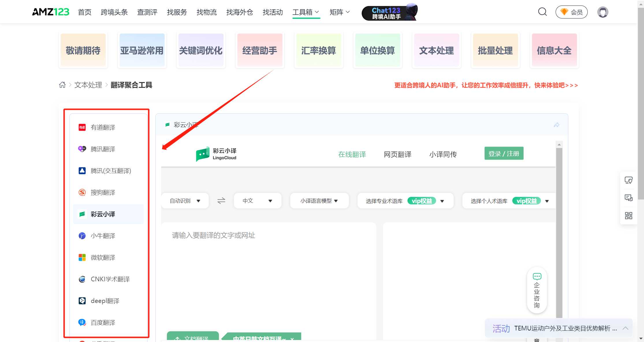Open the QR code icon on right rail
644x342 pixels.
point(628,215)
